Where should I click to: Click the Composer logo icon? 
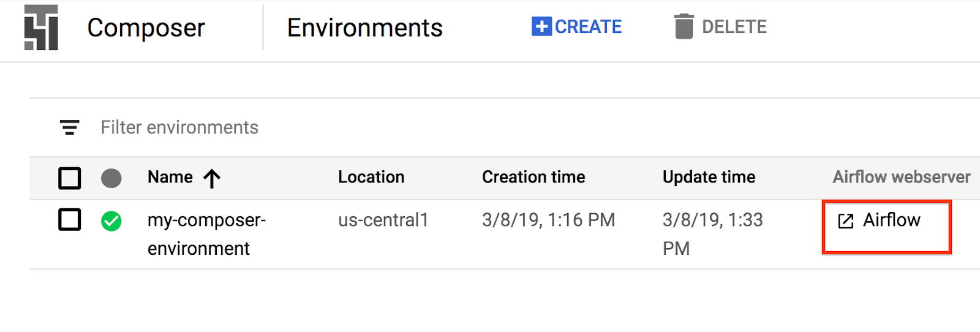(x=41, y=28)
